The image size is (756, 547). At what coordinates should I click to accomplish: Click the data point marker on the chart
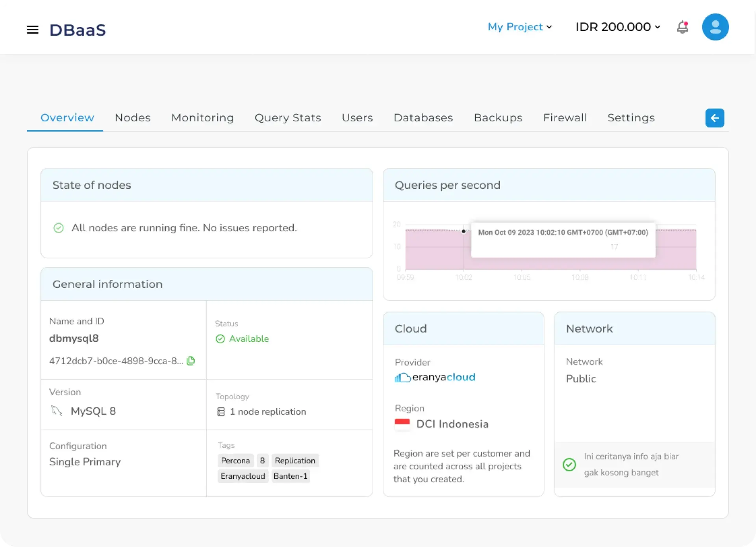point(463,231)
